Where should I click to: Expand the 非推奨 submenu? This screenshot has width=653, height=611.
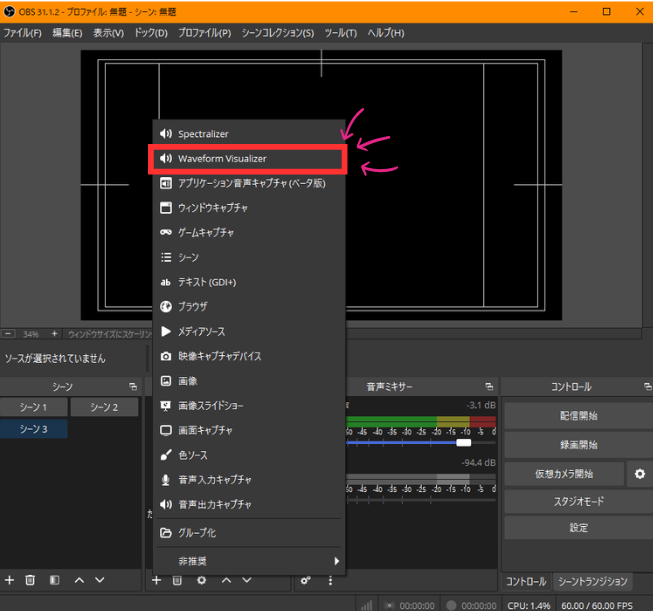pos(247,561)
